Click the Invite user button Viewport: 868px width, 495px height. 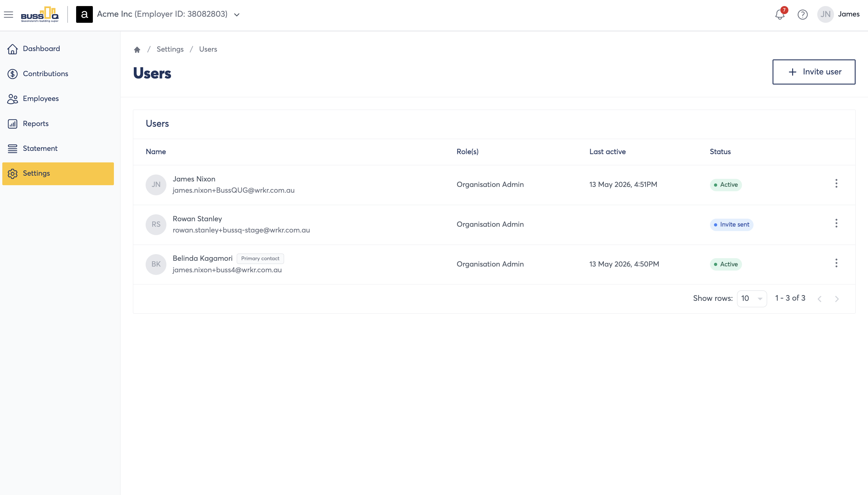(x=813, y=72)
